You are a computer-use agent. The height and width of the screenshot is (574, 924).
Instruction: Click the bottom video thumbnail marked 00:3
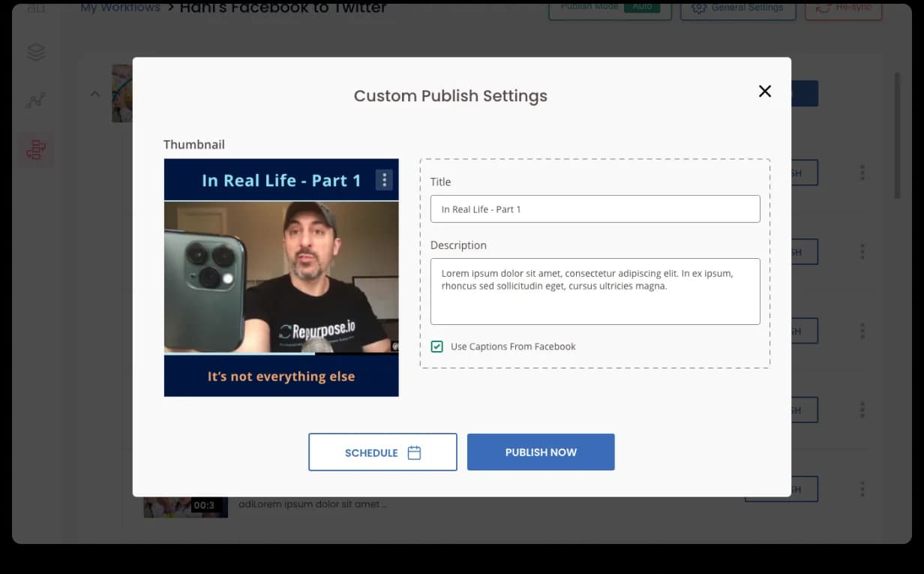pos(185,506)
